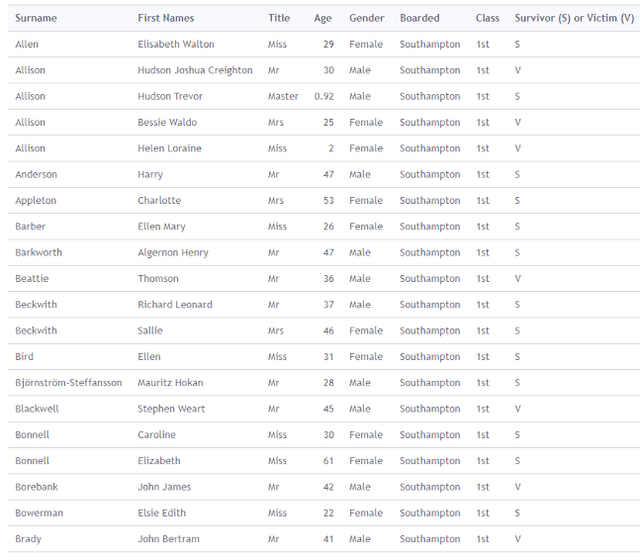Click first name Hudson Joshua Creighton
Viewport: 640px width, 560px height.
pyautogui.click(x=195, y=70)
